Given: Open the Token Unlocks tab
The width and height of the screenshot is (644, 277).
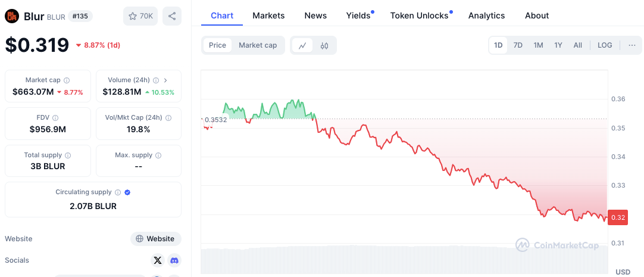Looking at the screenshot, I should [x=419, y=15].
